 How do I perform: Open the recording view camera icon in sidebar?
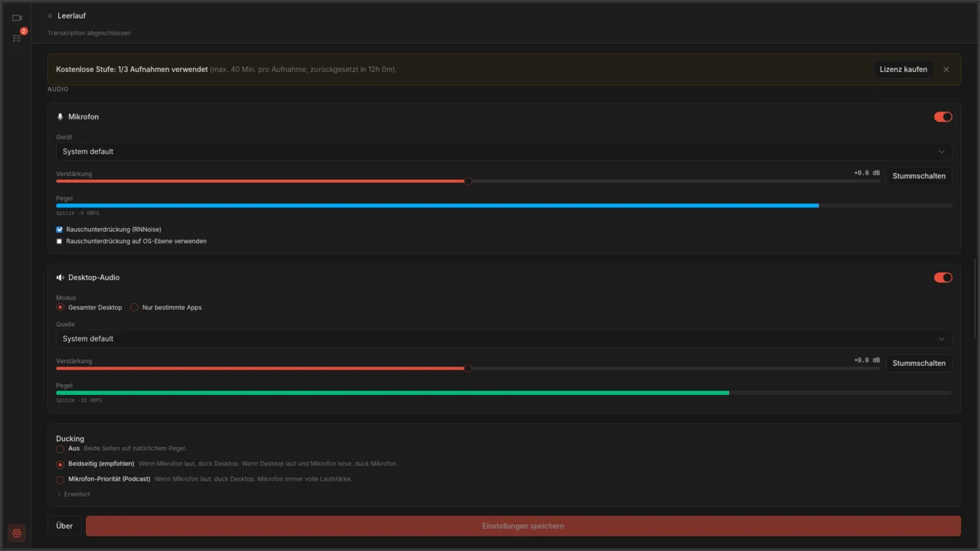click(17, 18)
